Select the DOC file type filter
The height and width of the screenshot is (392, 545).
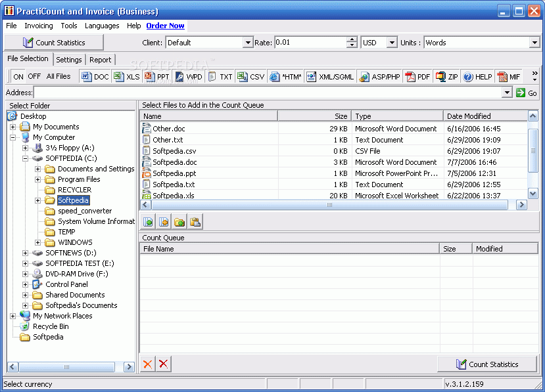coord(95,77)
